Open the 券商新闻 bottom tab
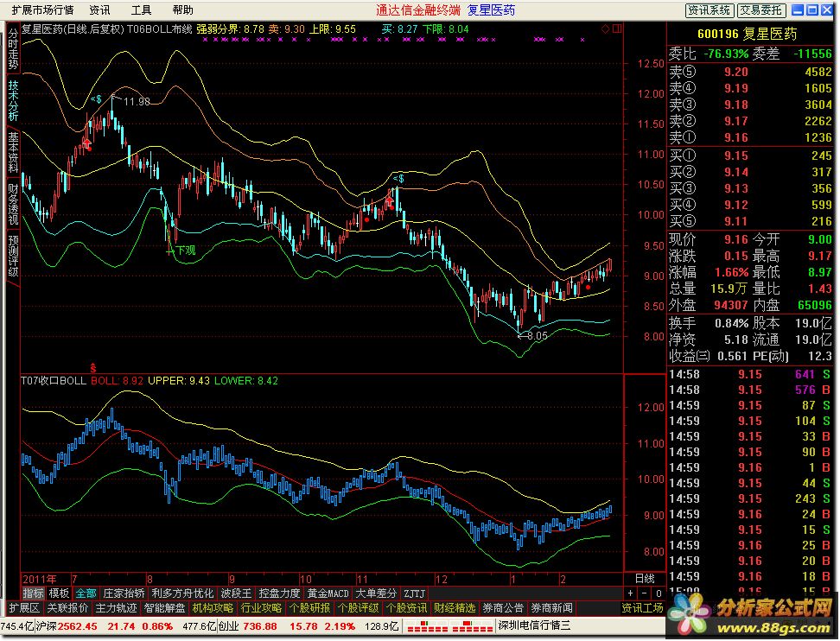 coord(551,608)
